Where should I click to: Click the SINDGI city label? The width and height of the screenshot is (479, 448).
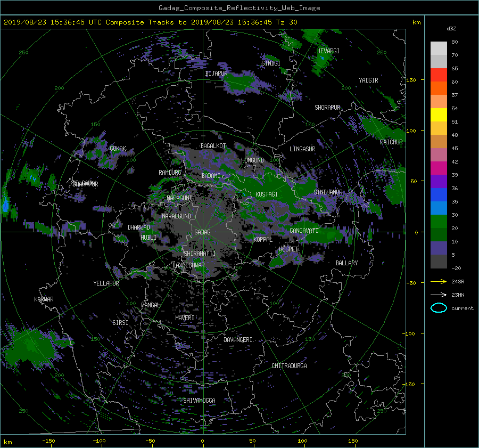(x=271, y=63)
